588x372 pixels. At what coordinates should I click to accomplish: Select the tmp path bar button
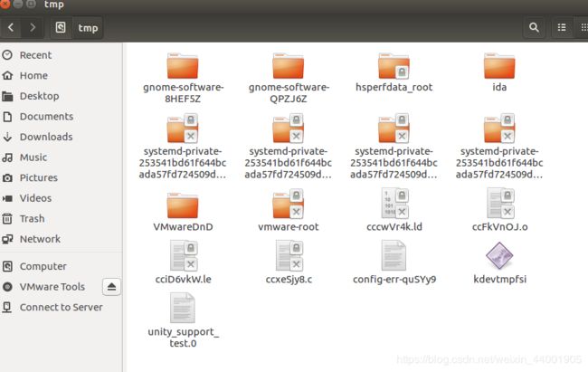88,28
